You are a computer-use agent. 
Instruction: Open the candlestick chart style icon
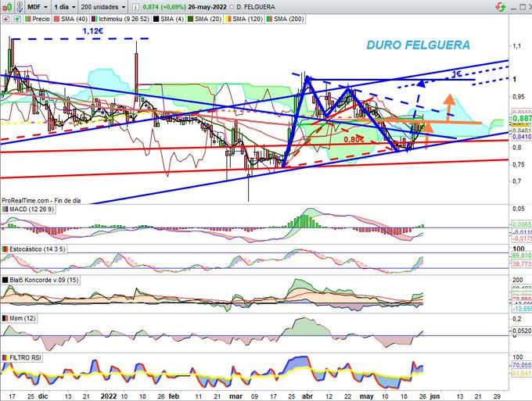pyautogui.click(x=7, y=6)
